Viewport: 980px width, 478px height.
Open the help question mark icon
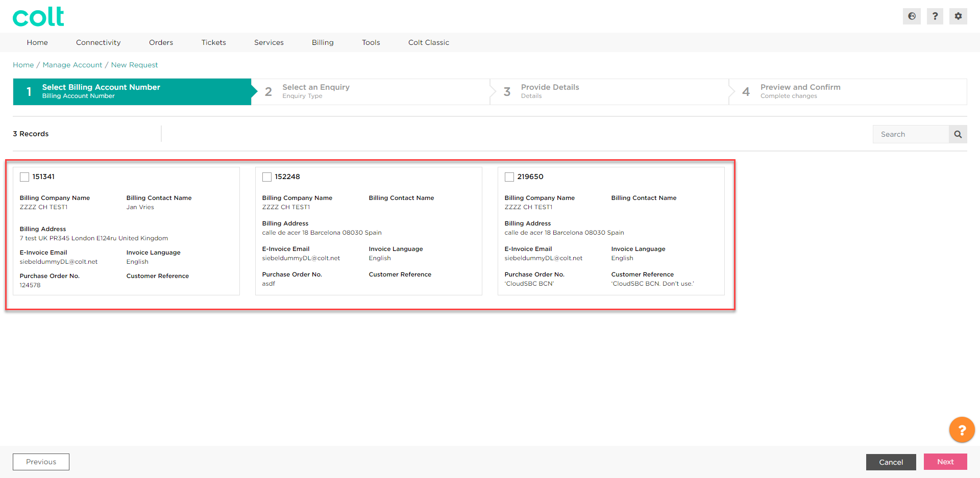[935, 16]
